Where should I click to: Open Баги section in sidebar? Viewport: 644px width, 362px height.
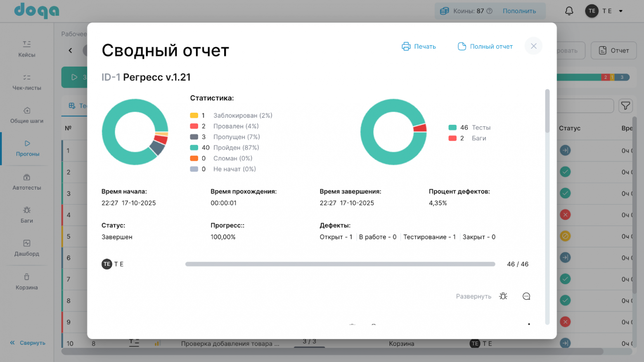click(x=27, y=215)
